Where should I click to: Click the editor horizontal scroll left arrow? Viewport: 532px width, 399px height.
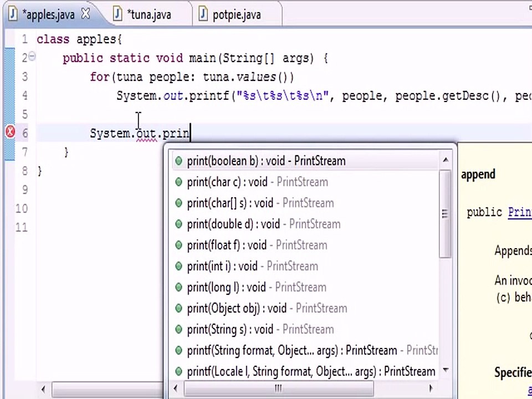pyautogui.click(x=43, y=389)
